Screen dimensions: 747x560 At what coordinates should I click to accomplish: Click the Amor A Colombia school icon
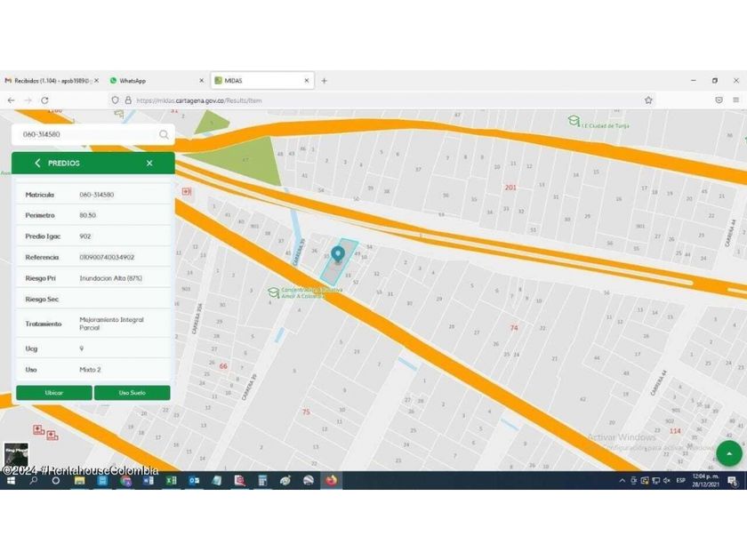(273, 292)
